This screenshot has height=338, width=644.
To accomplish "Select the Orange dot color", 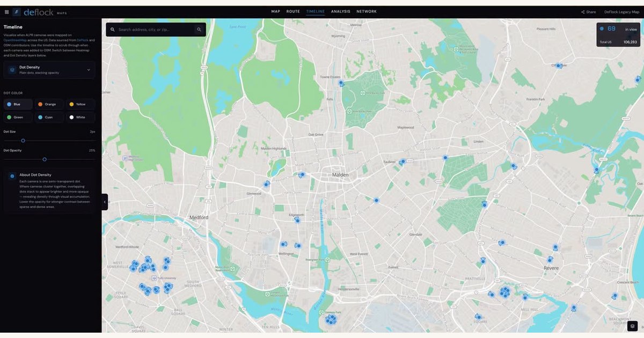I will [x=49, y=104].
